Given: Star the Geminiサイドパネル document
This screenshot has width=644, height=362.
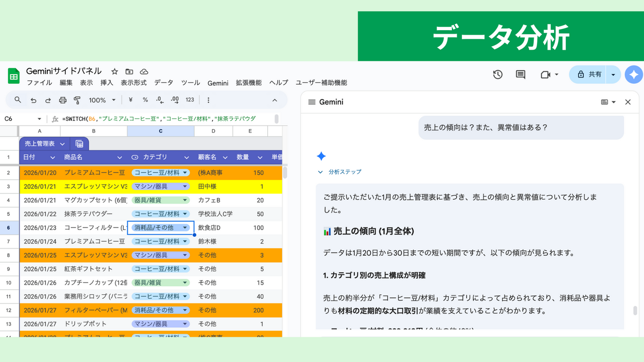Looking at the screenshot, I should tap(115, 72).
